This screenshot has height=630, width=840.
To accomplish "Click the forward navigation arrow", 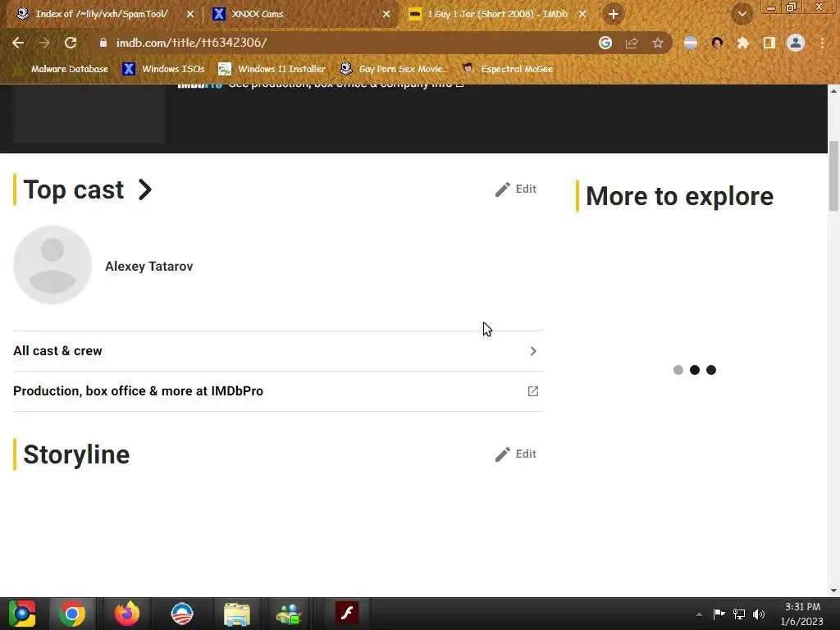I will (x=44, y=43).
